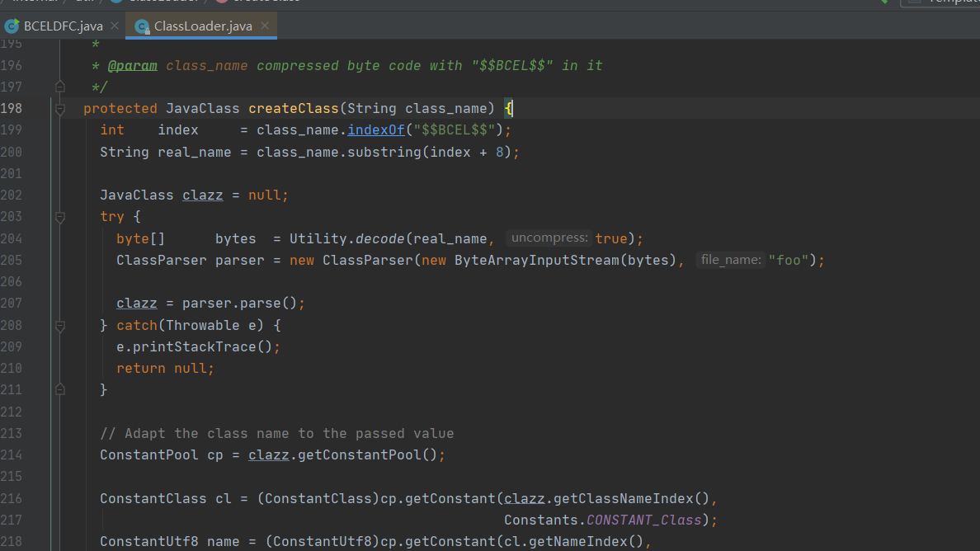The height and width of the screenshot is (551, 980).
Task: Click the 'protected' keyword on line 198
Action: tap(120, 109)
